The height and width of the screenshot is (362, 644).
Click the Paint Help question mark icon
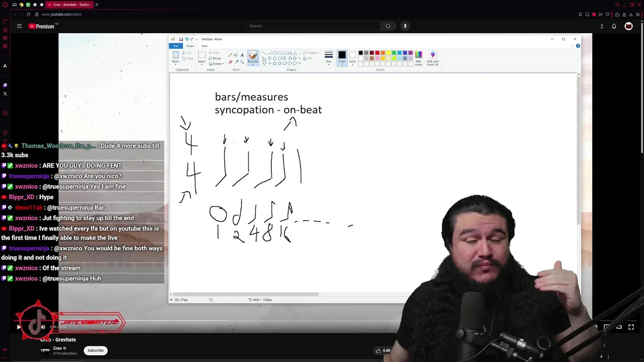click(x=578, y=46)
